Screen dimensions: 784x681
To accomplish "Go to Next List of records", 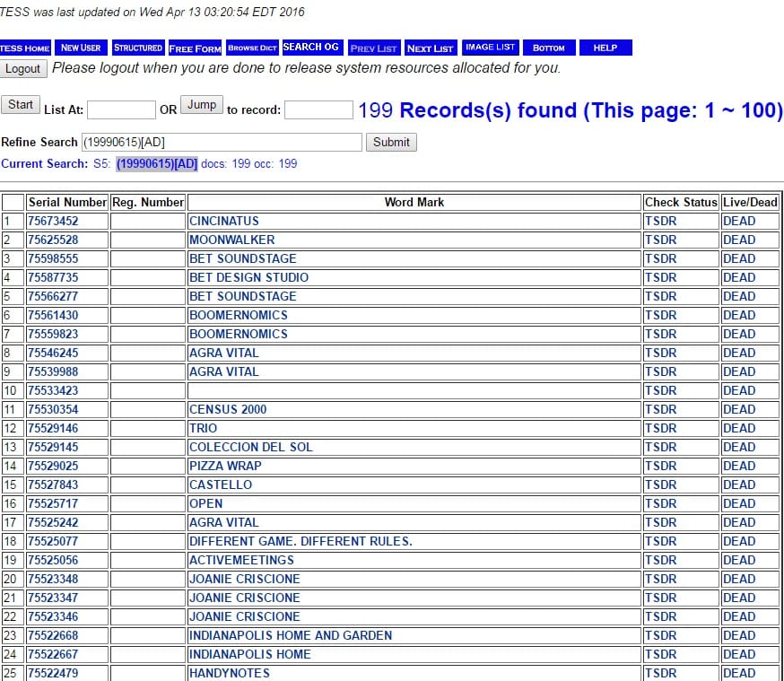I will coord(431,48).
